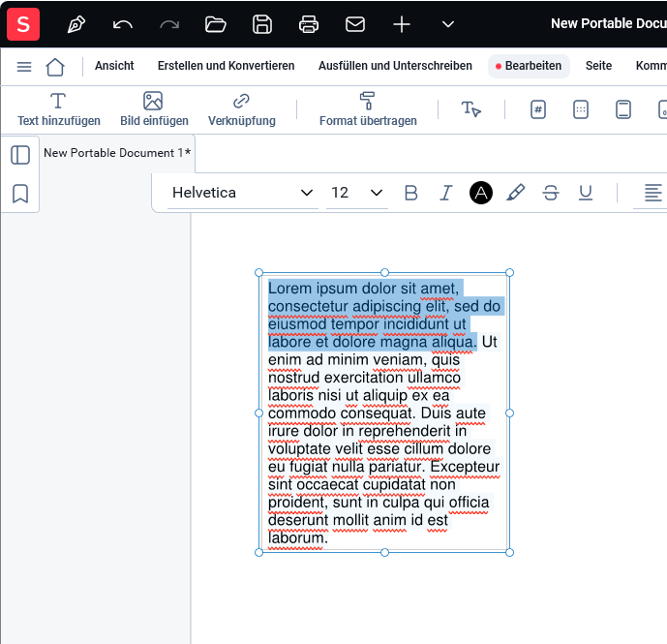Undo the last action

pos(123,24)
